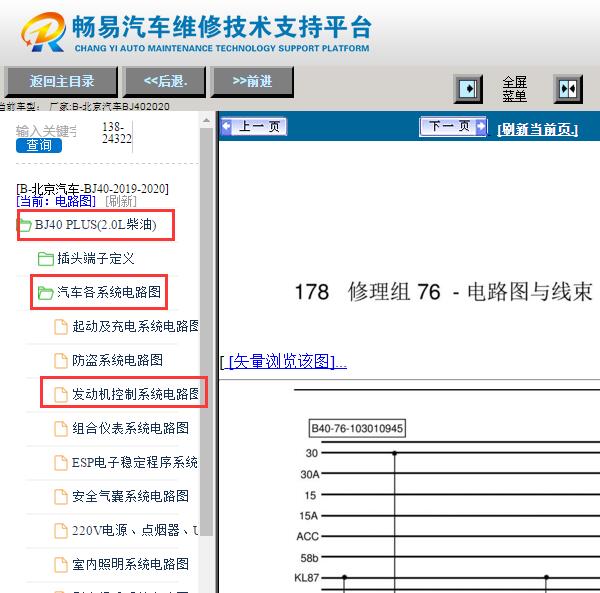600x593 pixels.
Task: Click the B40-76-103010945 diagram label
Action: tap(357, 428)
